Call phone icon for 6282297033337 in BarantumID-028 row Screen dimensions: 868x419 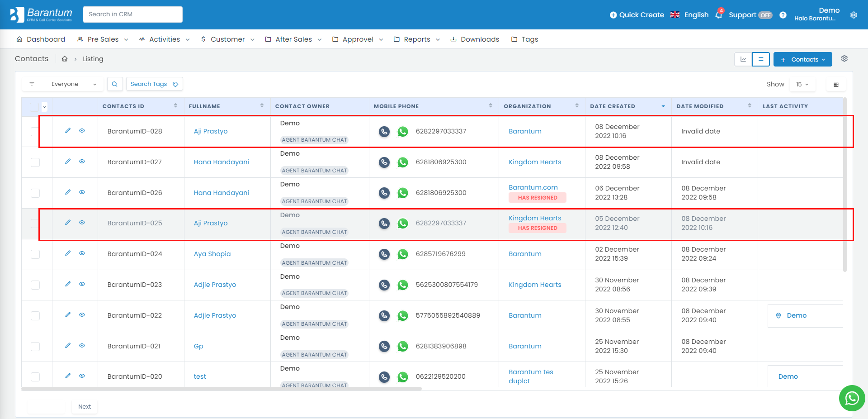click(x=384, y=132)
